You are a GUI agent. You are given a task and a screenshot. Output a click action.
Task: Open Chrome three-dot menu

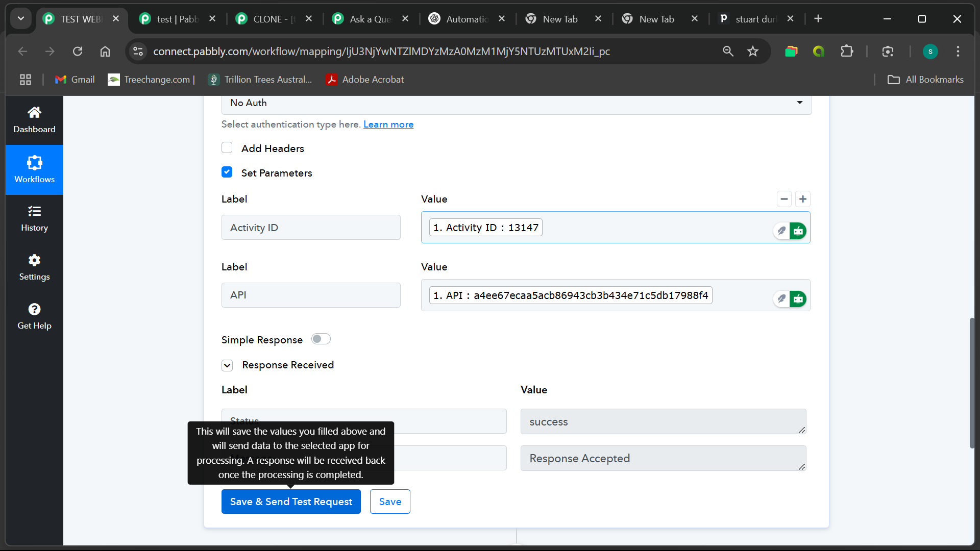pyautogui.click(x=958, y=51)
